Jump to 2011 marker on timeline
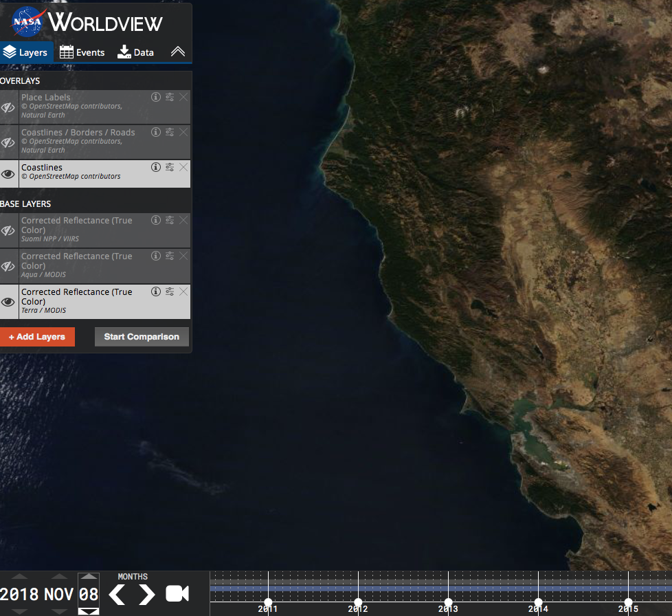Viewport: 672px width, 616px height. [268, 602]
